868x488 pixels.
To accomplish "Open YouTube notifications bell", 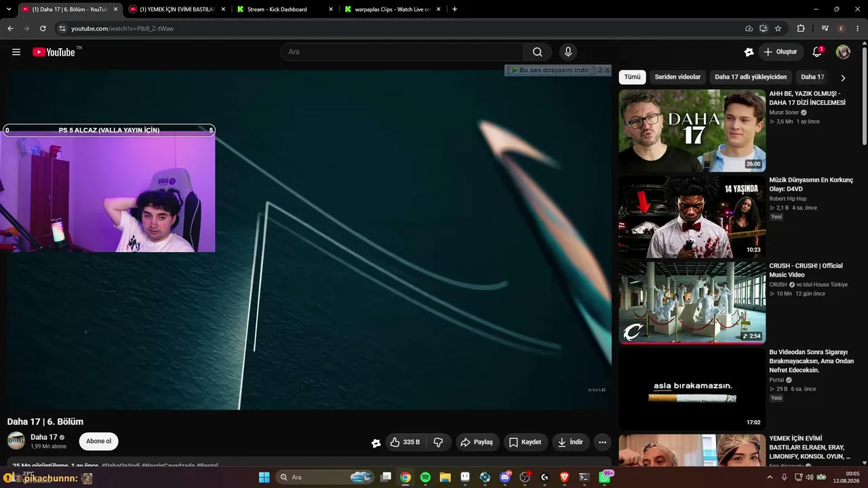I will [817, 52].
